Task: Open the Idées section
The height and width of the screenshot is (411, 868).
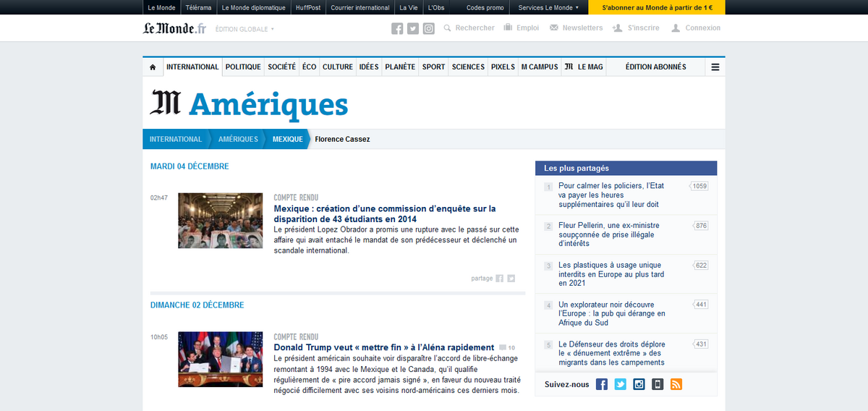Action: (x=369, y=67)
